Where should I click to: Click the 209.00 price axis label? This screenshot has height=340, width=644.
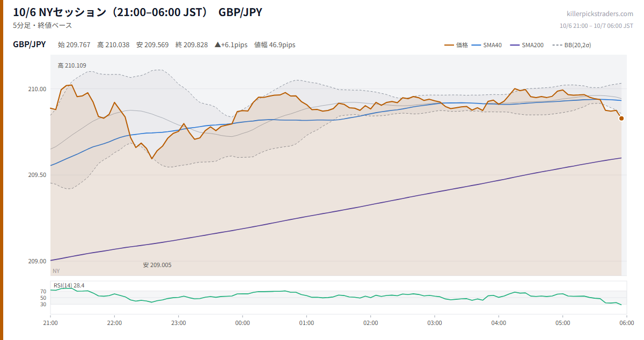[x=37, y=261]
